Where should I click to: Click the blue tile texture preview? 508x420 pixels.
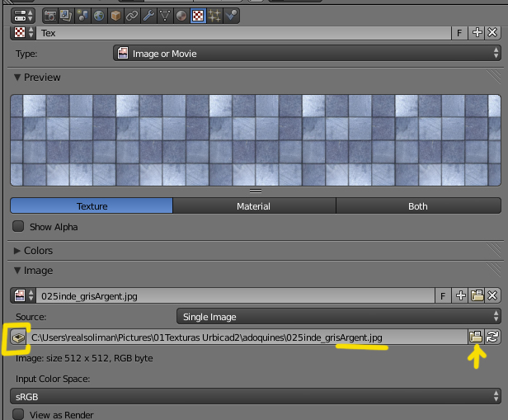256,140
